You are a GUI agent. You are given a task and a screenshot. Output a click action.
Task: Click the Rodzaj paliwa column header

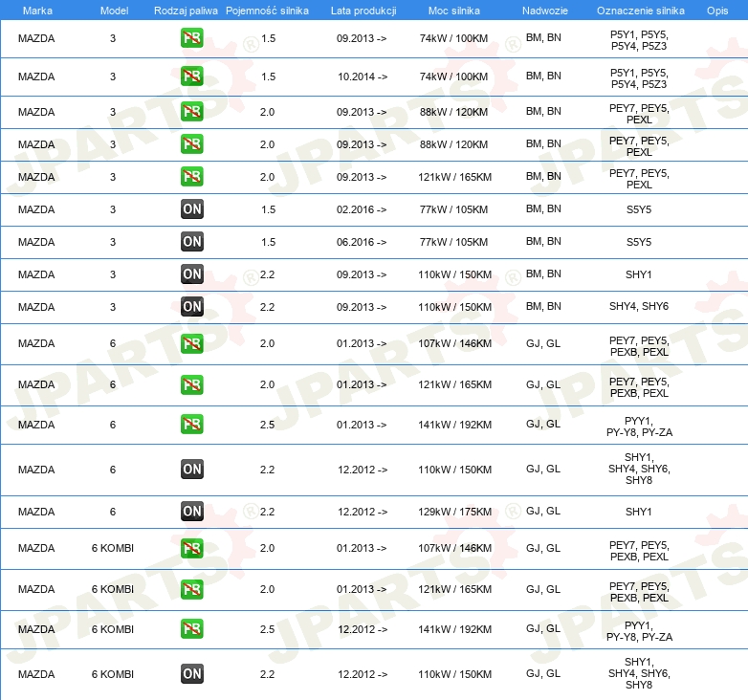tap(186, 11)
